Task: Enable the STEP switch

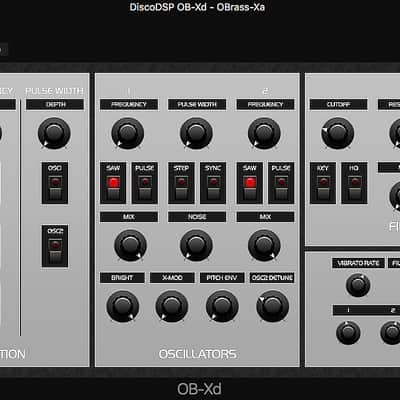Action: (181, 183)
